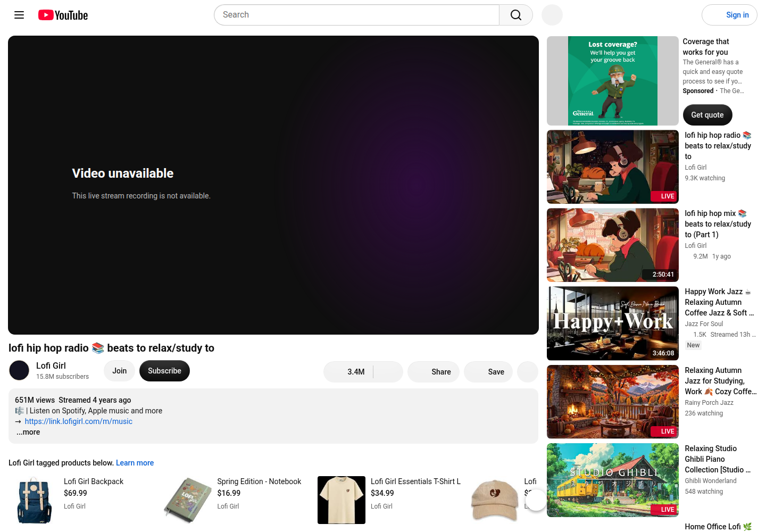This screenshot has width=766, height=532.
Task: Select Lofi Girl Backpack product title
Action: [94, 481]
